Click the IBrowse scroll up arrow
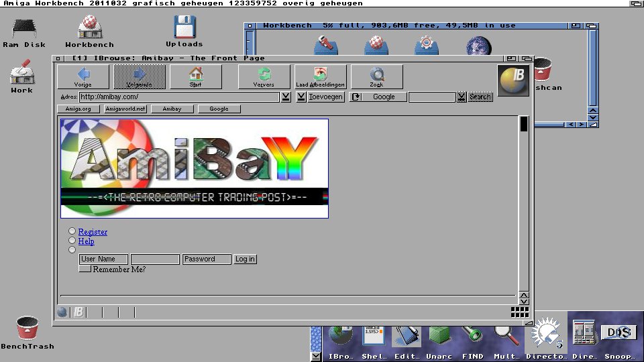Screen dimensions: 644x362 [524, 296]
